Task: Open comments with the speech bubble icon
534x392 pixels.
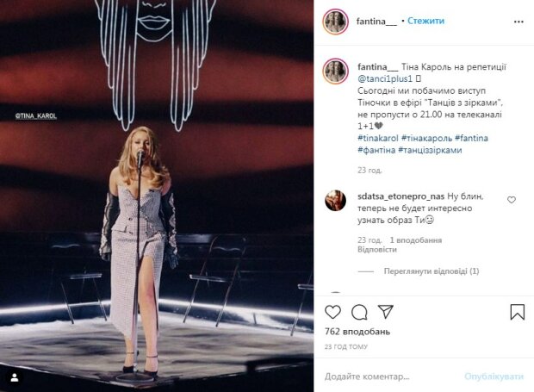Action: [359, 312]
